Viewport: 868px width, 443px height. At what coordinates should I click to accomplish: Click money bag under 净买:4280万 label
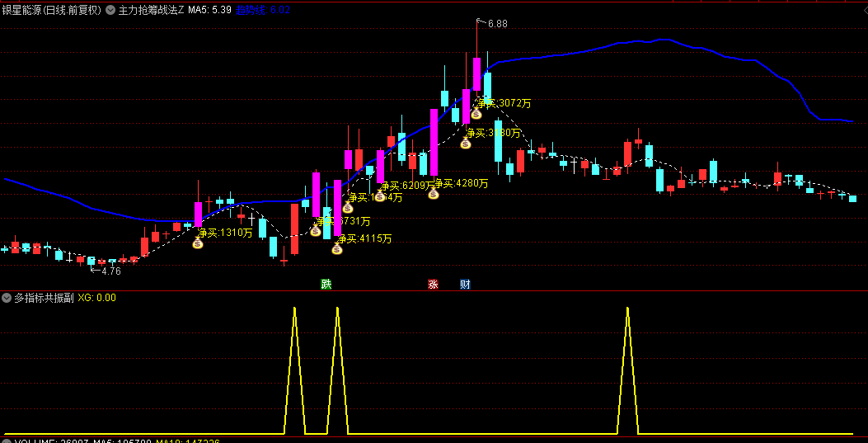point(433,193)
